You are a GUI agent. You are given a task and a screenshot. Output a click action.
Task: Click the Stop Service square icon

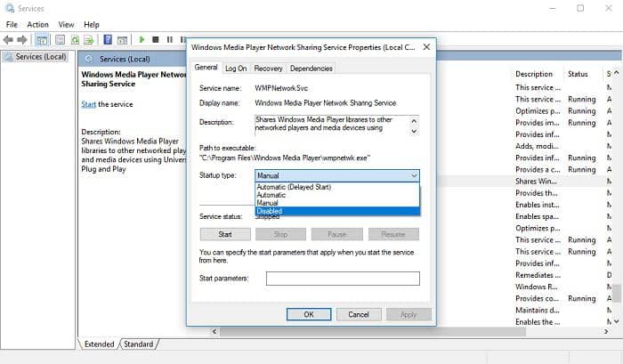click(x=156, y=39)
